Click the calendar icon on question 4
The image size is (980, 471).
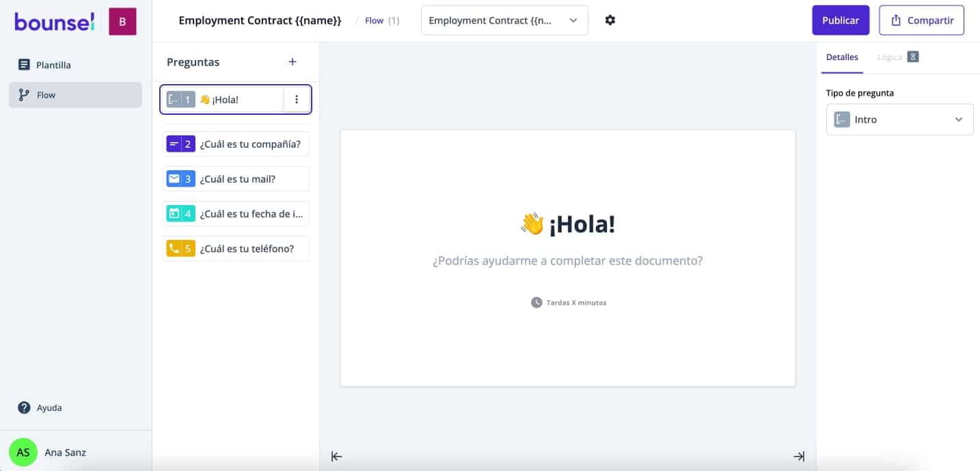[x=174, y=214]
